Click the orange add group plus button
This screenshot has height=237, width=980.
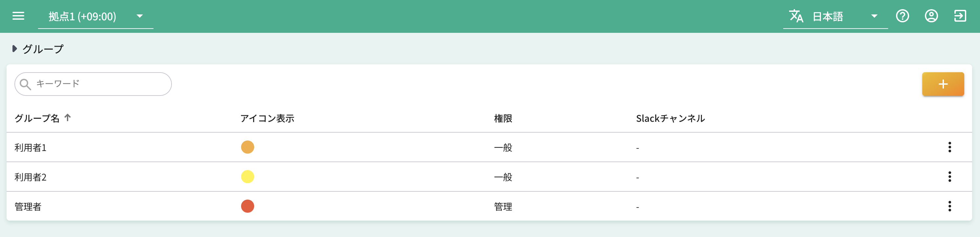[x=943, y=84]
